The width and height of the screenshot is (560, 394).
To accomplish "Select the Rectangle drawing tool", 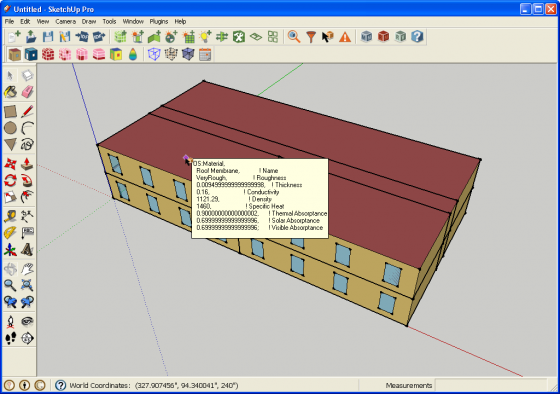I will pos(10,111).
